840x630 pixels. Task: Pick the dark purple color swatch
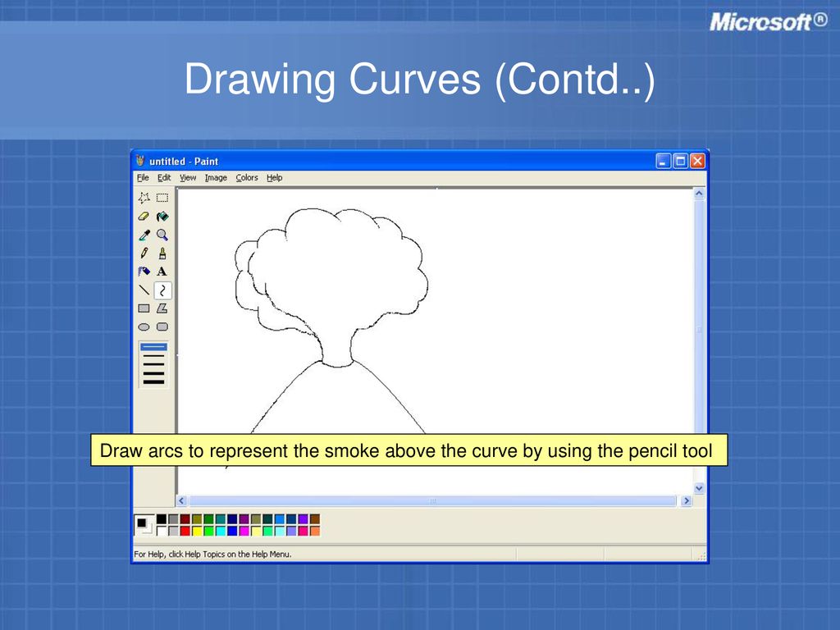click(x=244, y=518)
